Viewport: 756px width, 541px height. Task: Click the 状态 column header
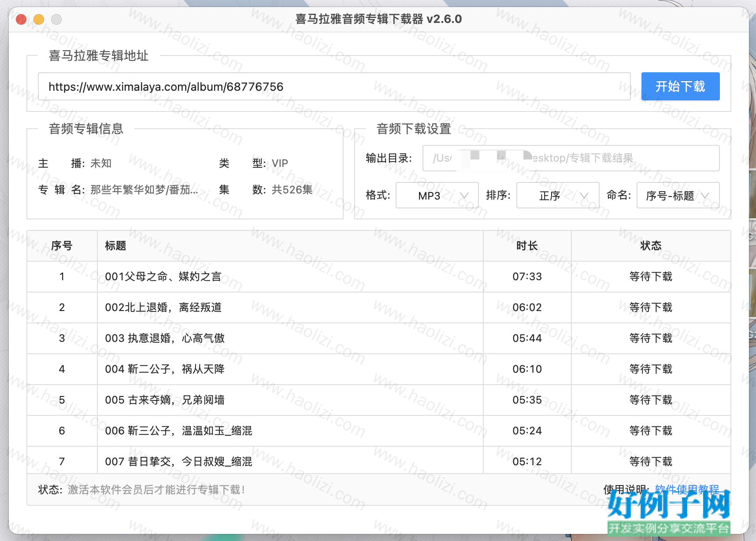point(651,246)
